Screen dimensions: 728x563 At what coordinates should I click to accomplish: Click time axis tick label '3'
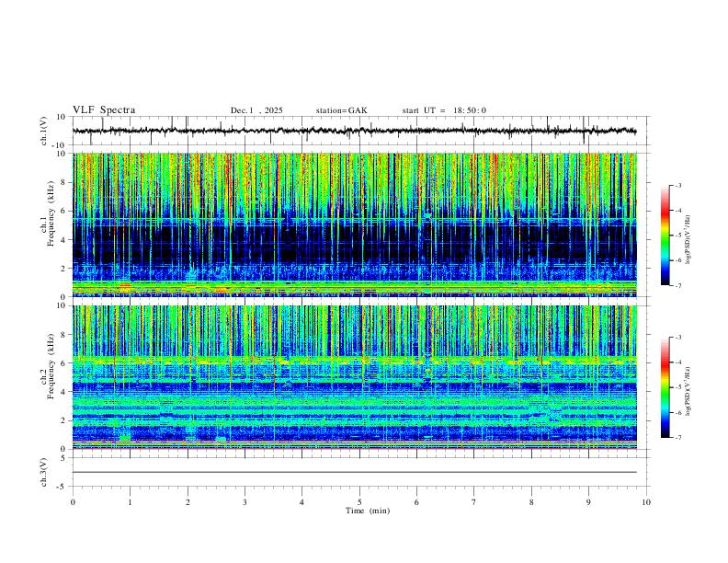245,502
